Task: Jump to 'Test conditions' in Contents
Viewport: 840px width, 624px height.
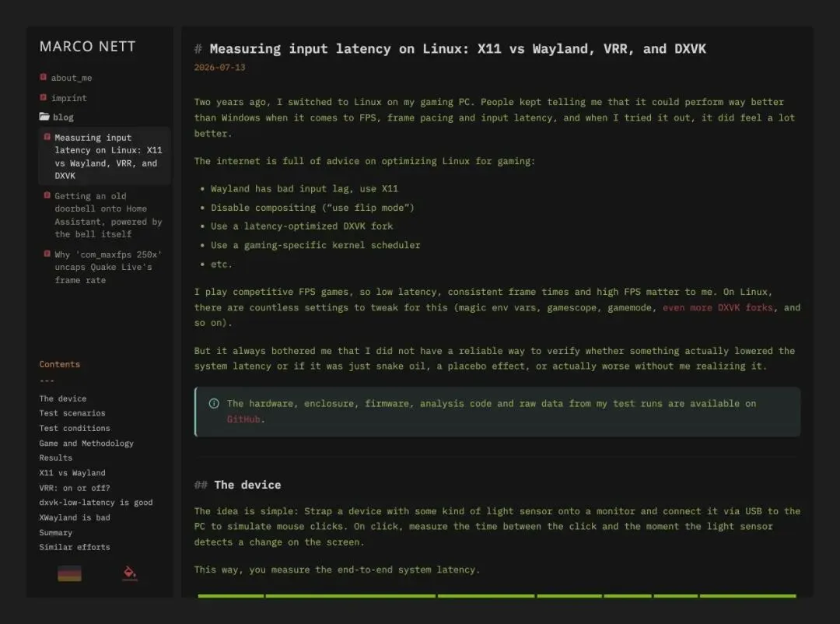Action: click(x=75, y=429)
